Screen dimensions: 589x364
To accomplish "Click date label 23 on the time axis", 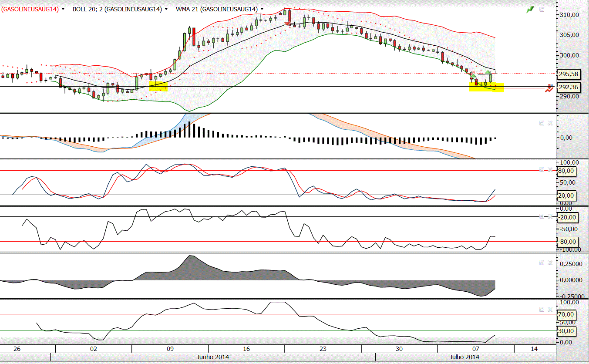I will [323, 349].
